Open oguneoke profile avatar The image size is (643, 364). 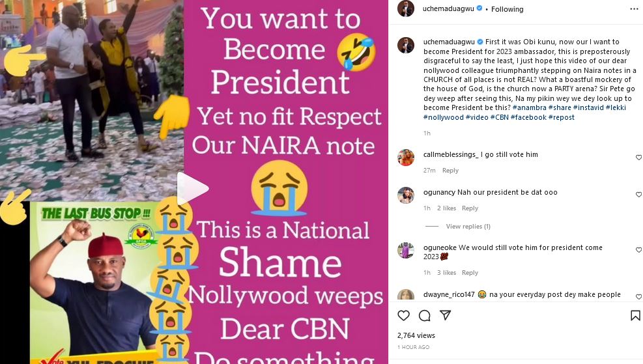tap(405, 250)
